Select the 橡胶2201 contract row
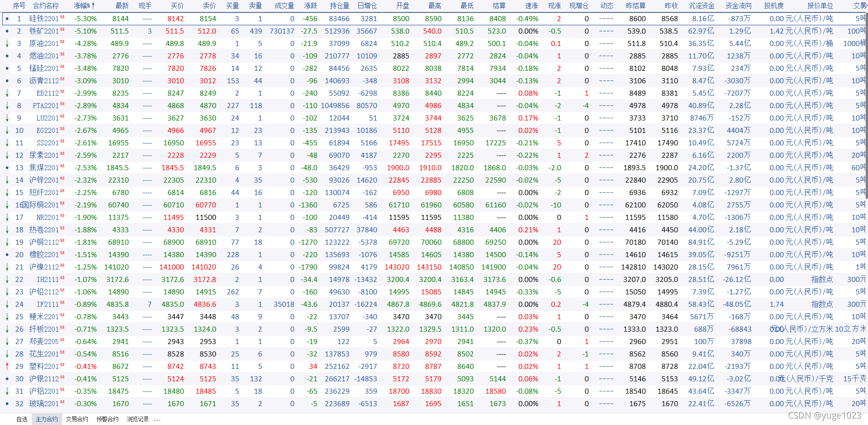 434,255
